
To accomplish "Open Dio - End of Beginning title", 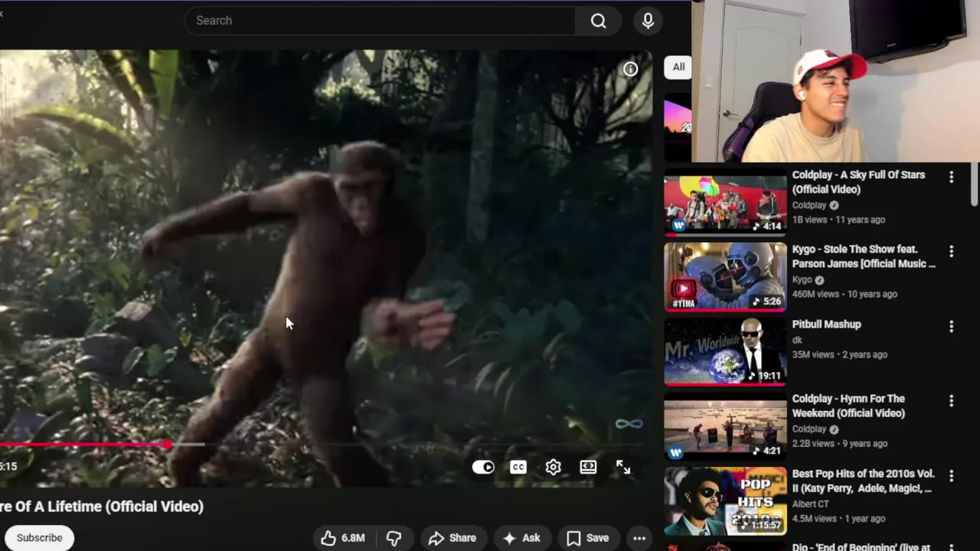I will click(x=861, y=546).
